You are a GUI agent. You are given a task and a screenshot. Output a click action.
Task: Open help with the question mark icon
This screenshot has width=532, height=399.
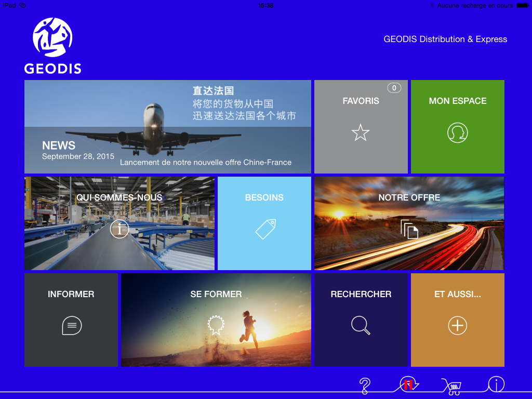coord(365,386)
